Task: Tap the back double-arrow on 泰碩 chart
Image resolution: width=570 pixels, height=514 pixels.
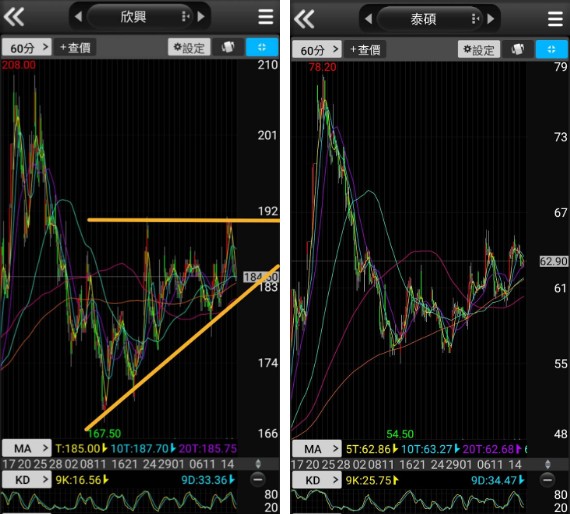Action: tap(304, 19)
